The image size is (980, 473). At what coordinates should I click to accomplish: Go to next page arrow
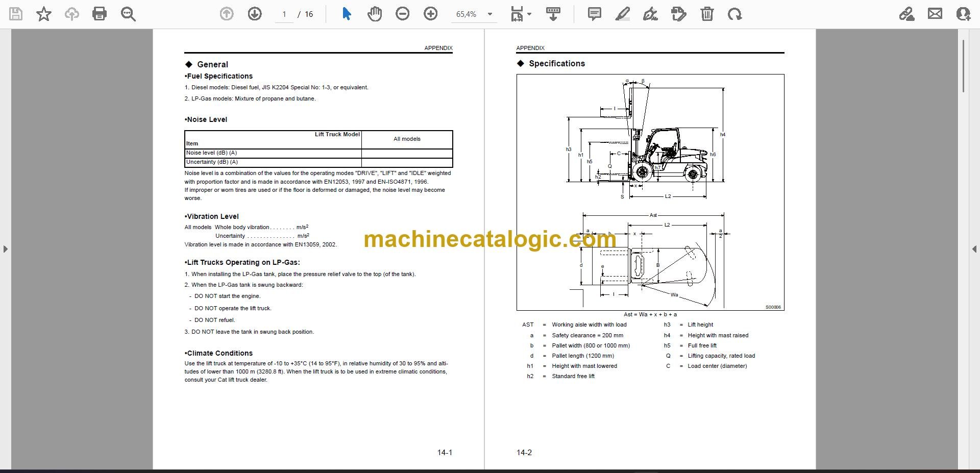click(x=255, y=14)
